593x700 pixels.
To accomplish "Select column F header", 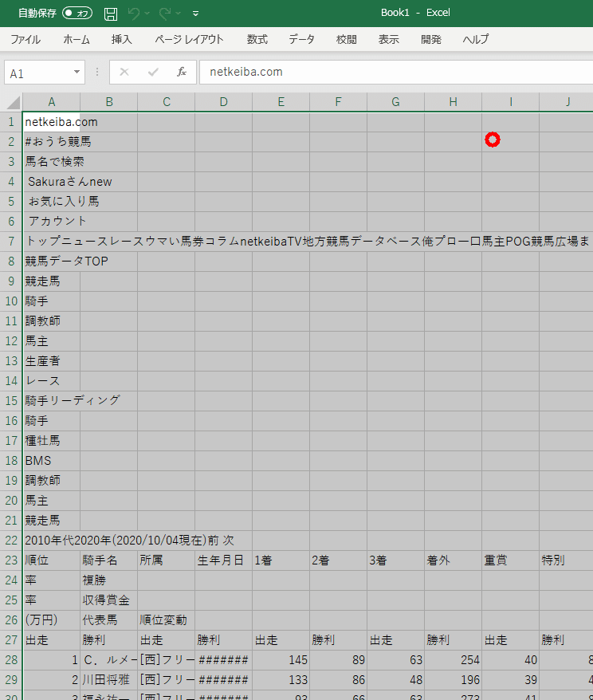I will pos(338,102).
